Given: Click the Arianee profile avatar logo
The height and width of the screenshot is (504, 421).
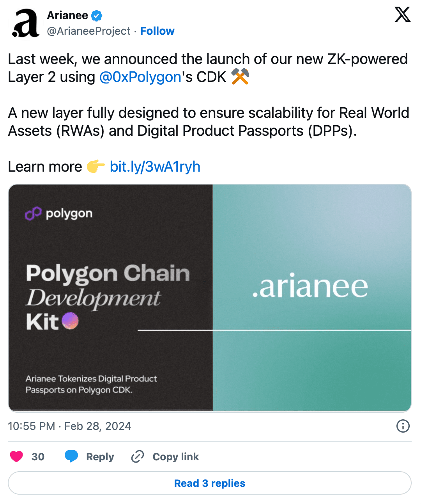Looking at the screenshot, I should [x=25, y=23].
